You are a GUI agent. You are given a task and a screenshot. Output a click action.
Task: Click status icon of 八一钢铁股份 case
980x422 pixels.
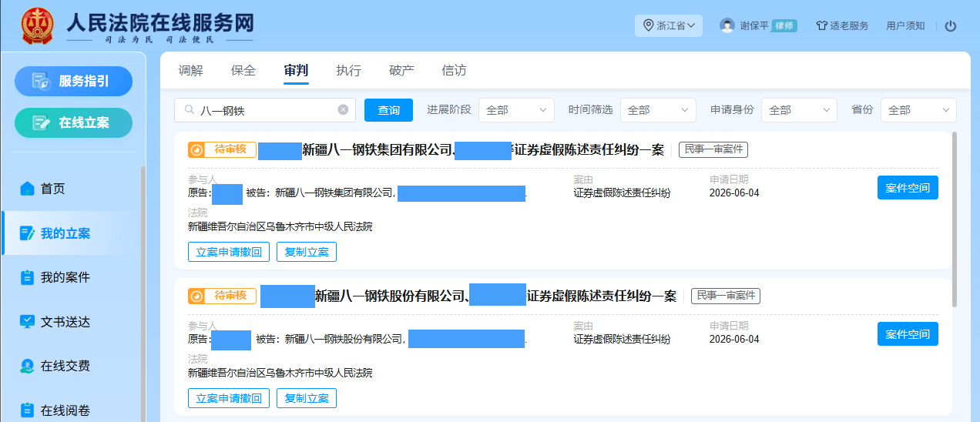[196, 296]
